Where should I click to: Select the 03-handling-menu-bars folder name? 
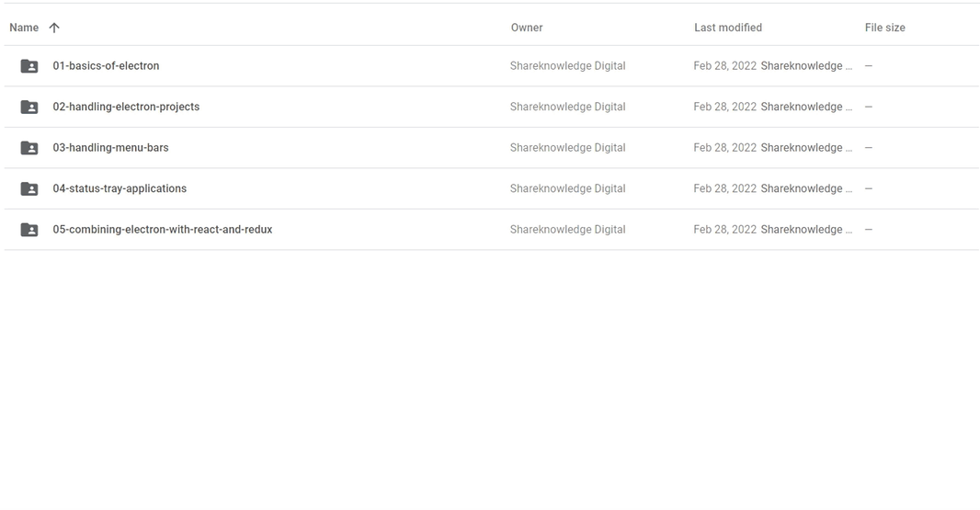110,148
